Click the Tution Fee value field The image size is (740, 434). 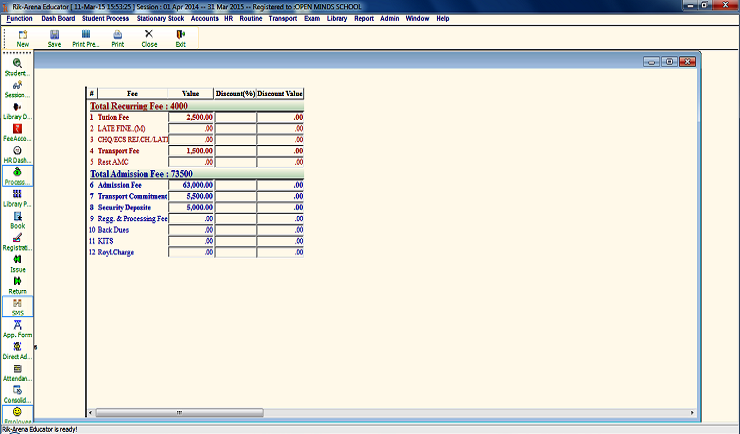[x=192, y=117]
